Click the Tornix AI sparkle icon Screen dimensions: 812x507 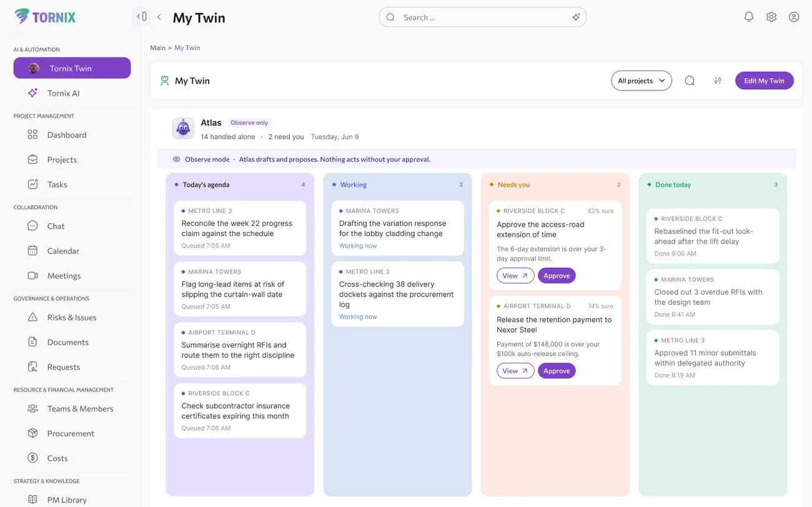click(32, 93)
